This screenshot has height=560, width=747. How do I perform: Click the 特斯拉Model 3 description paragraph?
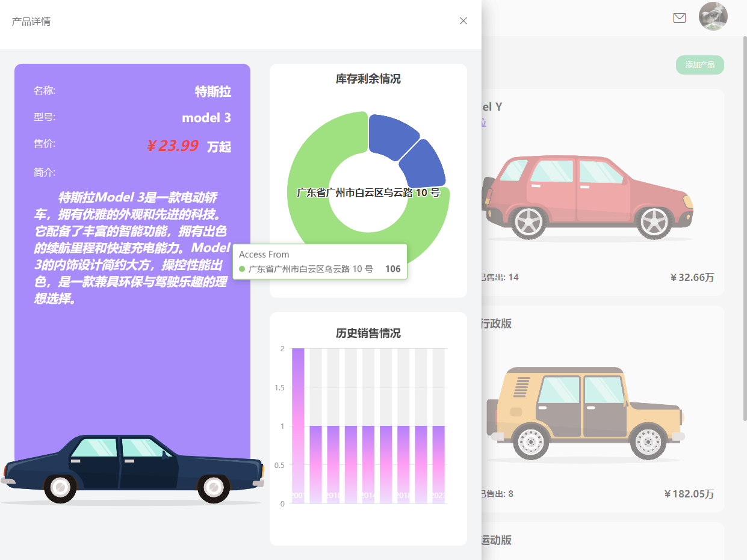click(132, 248)
